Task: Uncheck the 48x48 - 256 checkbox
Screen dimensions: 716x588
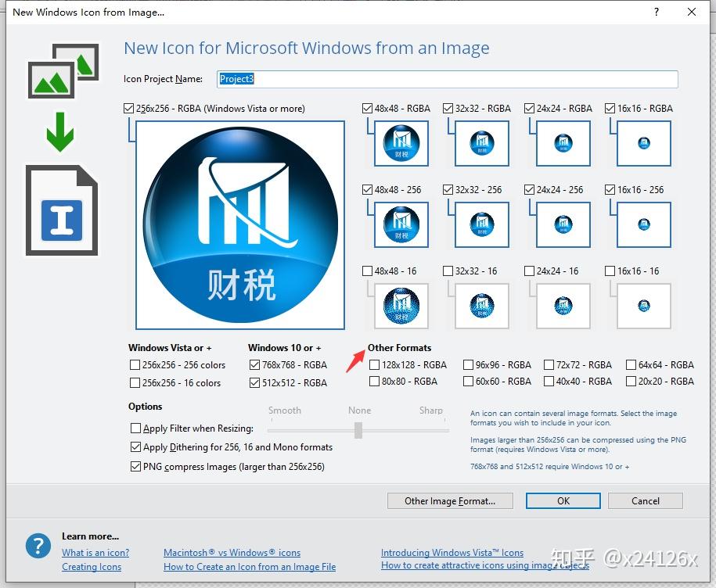Action: (x=367, y=190)
